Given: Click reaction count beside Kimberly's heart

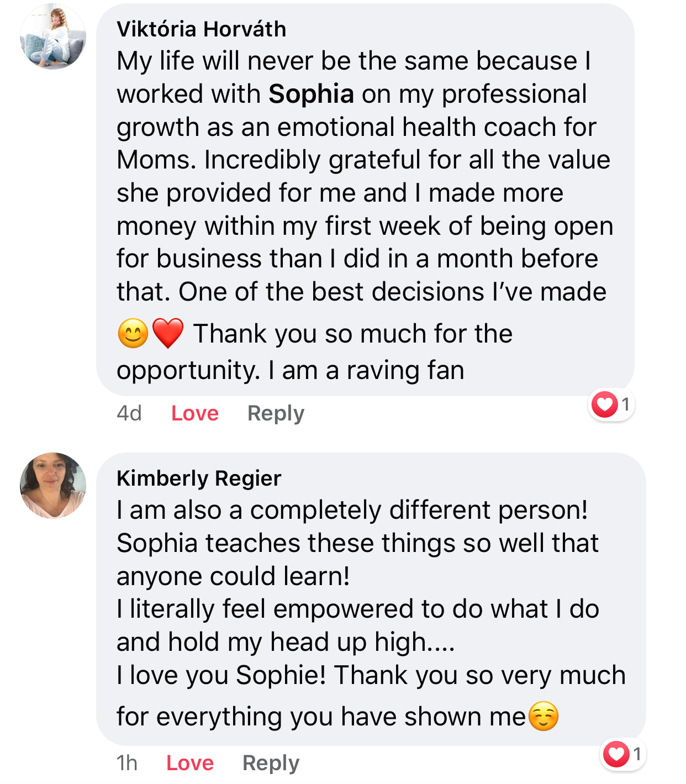Looking at the screenshot, I should click(637, 754).
